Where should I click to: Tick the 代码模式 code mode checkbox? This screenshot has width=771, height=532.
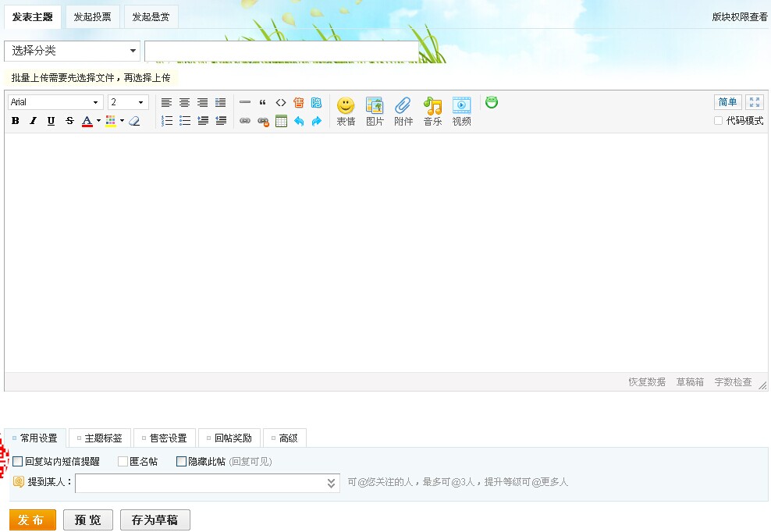tap(719, 121)
